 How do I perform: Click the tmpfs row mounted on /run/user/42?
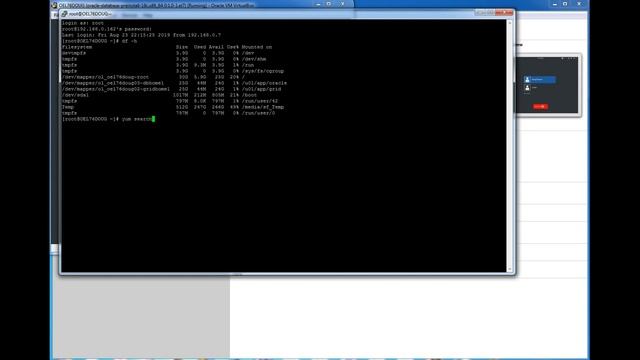click(x=170, y=101)
